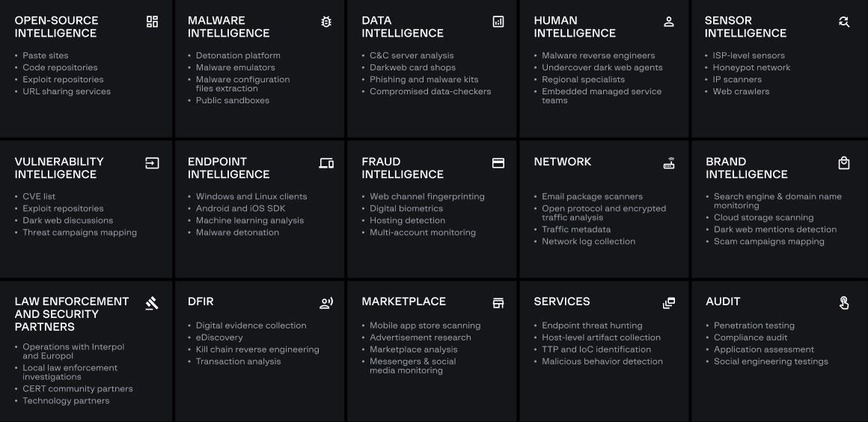
Task: Click the Law Enforcement gavel icon
Action: 153,303
